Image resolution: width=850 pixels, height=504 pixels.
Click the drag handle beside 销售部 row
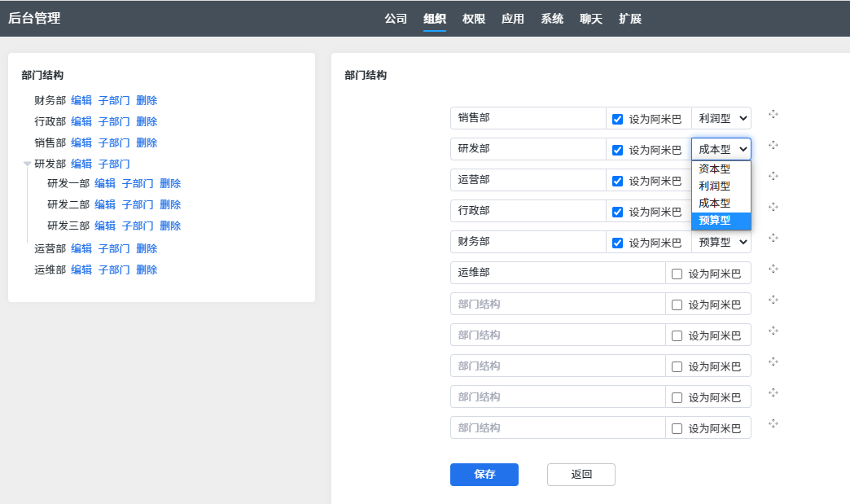pos(773,114)
